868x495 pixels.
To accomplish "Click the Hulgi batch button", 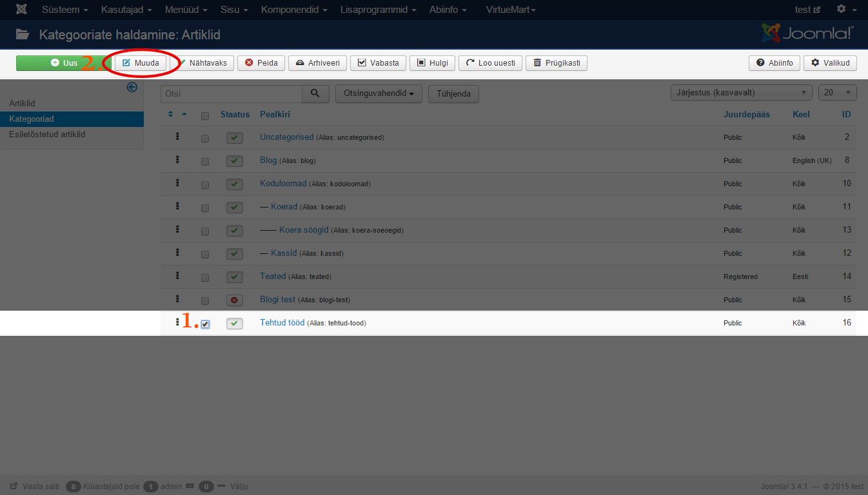I will pos(433,63).
